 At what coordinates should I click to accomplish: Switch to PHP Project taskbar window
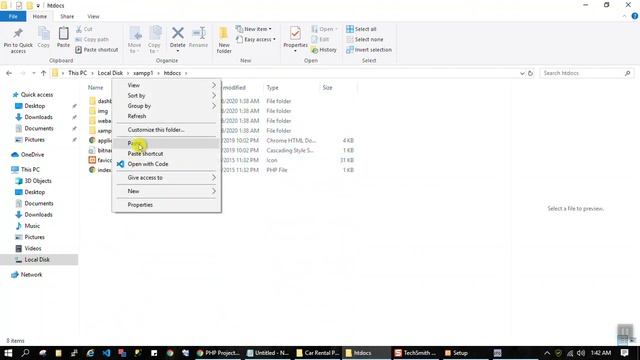[218, 353]
